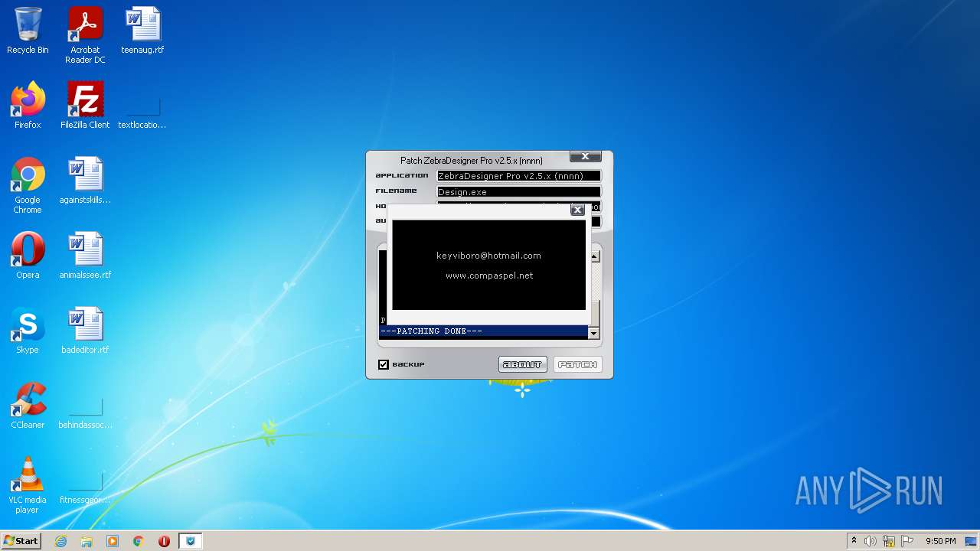Close the Patch ZebraDesigner Pro window
The image size is (980, 551).
pos(585,156)
